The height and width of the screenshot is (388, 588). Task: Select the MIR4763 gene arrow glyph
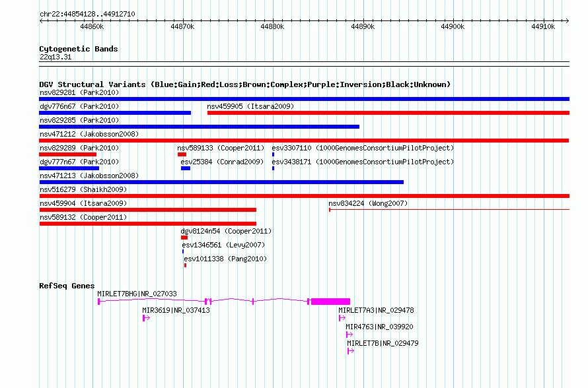pyautogui.click(x=349, y=335)
